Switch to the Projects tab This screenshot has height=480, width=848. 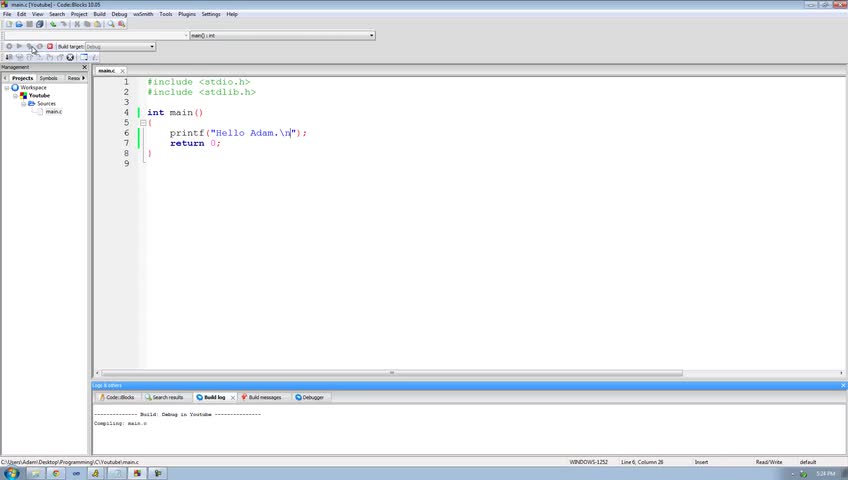(x=22, y=78)
